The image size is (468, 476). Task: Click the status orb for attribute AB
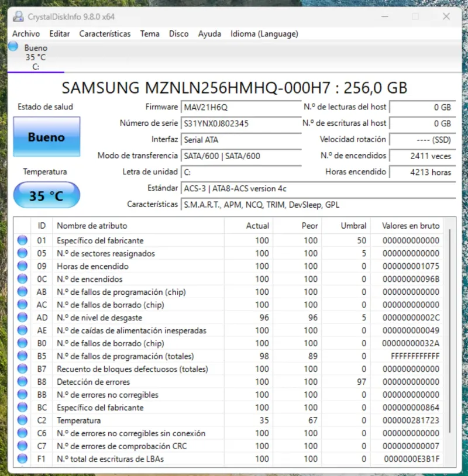22,291
